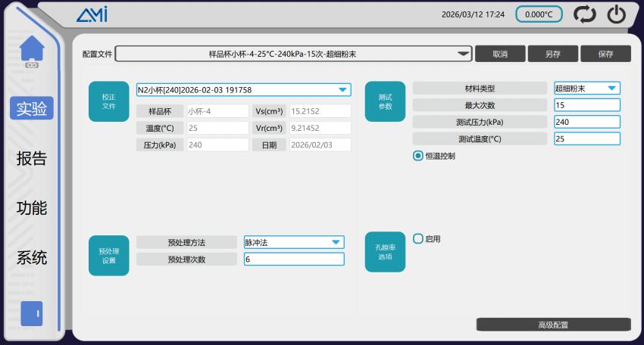Click the blue door exit icon
Screen dimensions: 644x345
click(32, 313)
